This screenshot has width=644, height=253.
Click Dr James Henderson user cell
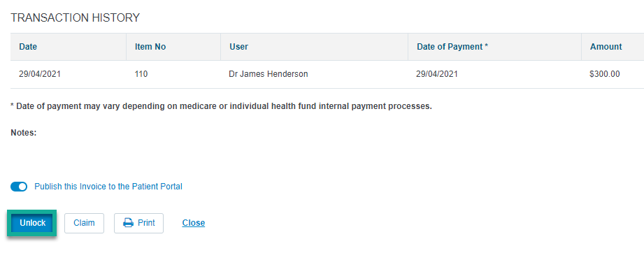(x=269, y=74)
